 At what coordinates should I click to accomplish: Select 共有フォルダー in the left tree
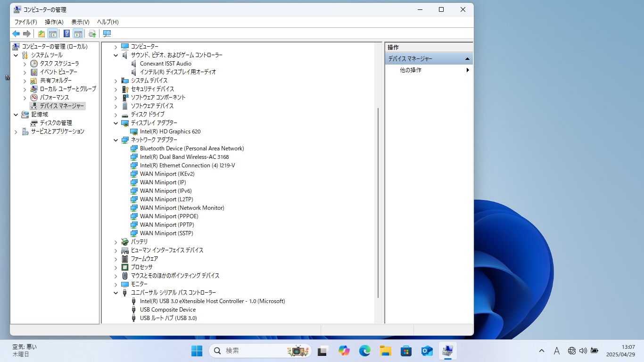56,81
